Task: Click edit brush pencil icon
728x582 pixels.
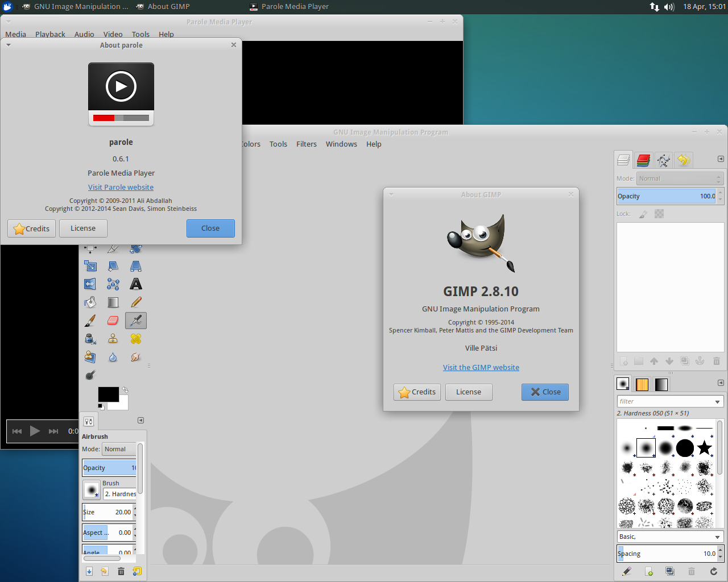Action: coord(627,571)
